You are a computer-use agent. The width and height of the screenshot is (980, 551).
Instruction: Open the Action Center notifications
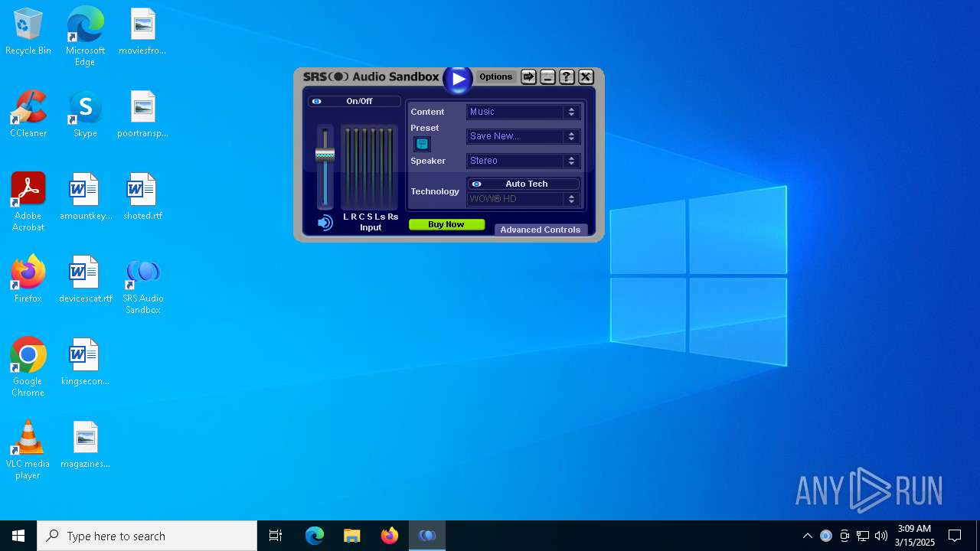click(x=955, y=536)
